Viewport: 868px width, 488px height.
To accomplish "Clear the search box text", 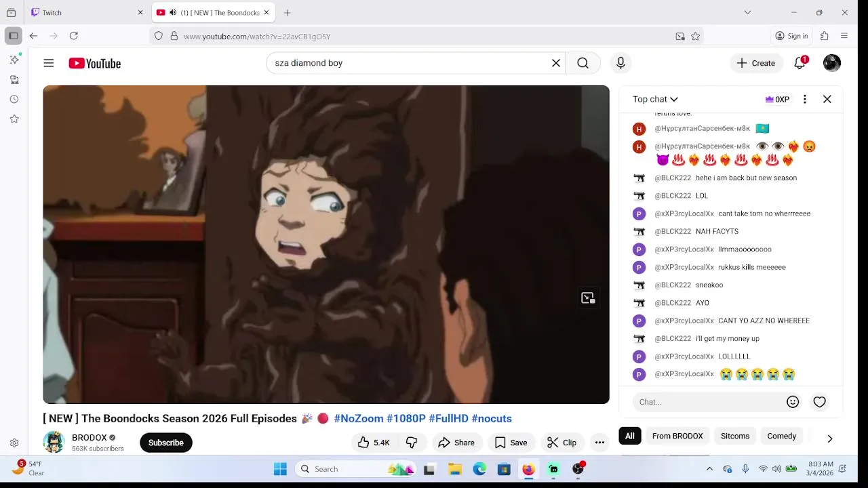I will click(x=556, y=63).
